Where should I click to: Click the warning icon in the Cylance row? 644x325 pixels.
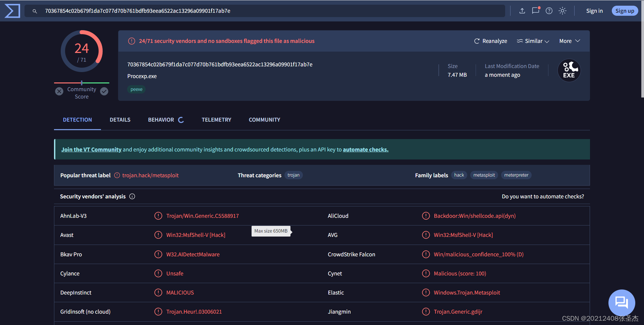[158, 273]
